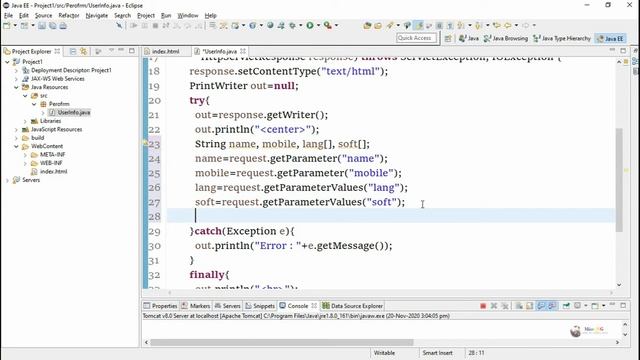640x360 pixels.
Task: Toggle Show Console When Standard Error Changes
Action: 552,306
